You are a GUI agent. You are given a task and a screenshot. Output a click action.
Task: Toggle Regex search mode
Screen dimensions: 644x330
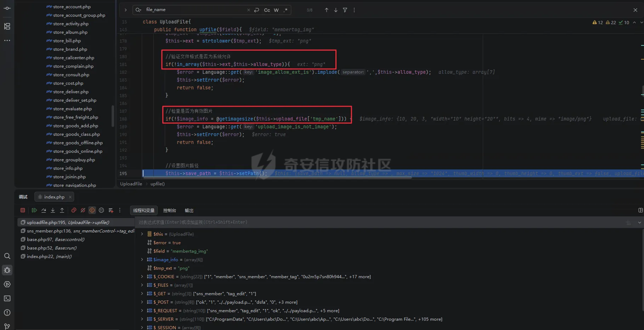(286, 10)
